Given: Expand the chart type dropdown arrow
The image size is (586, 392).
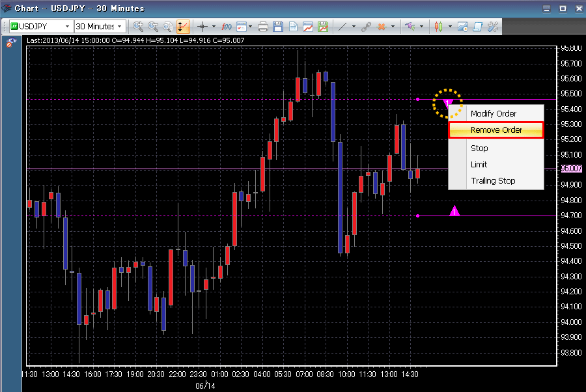Looking at the screenshot, I should [450, 27].
